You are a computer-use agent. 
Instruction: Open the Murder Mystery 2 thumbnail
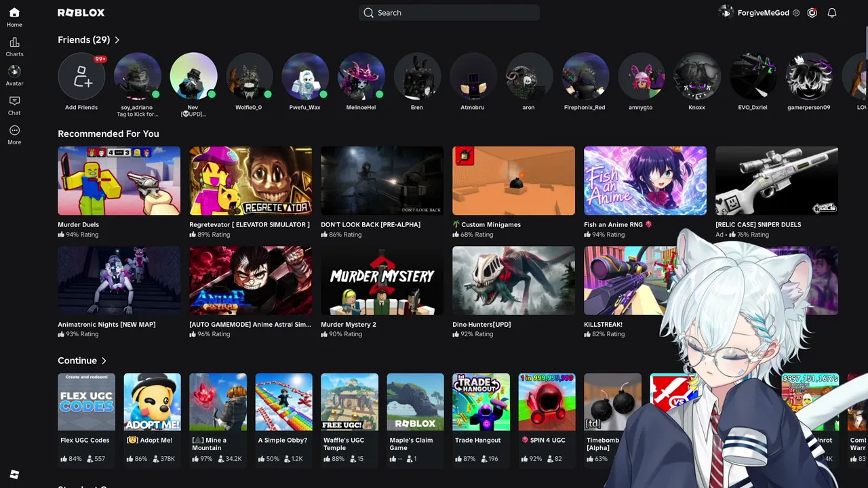click(382, 281)
